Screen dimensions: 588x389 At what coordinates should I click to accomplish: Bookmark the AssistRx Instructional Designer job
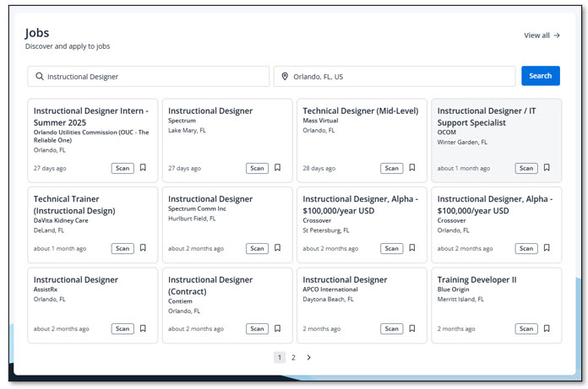pos(143,328)
